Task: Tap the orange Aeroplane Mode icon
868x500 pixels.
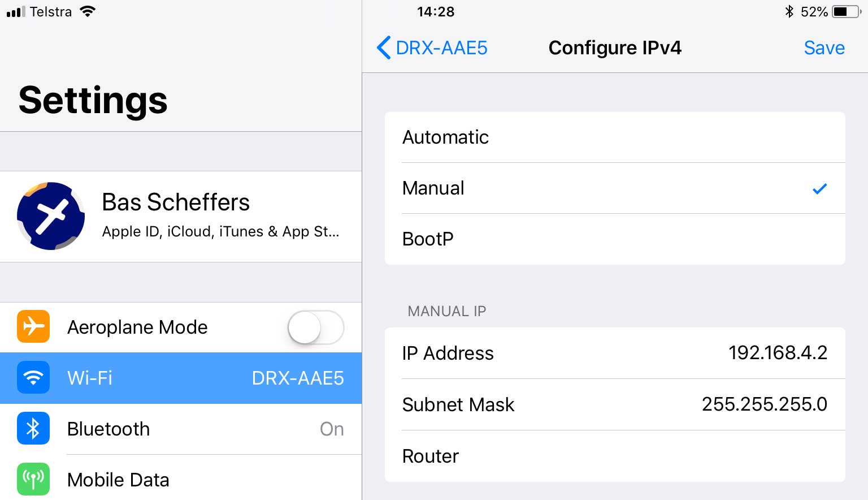Action: click(33, 326)
